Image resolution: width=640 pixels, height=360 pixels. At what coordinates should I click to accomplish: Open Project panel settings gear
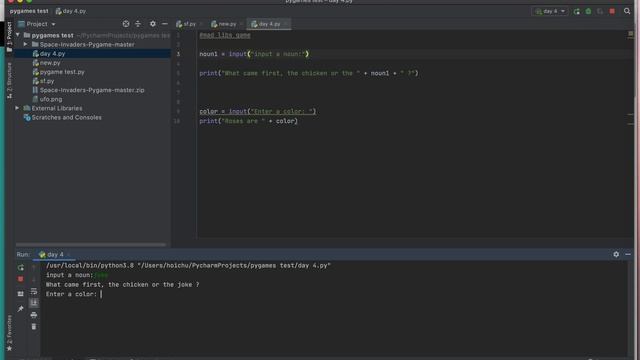click(x=152, y=24)
